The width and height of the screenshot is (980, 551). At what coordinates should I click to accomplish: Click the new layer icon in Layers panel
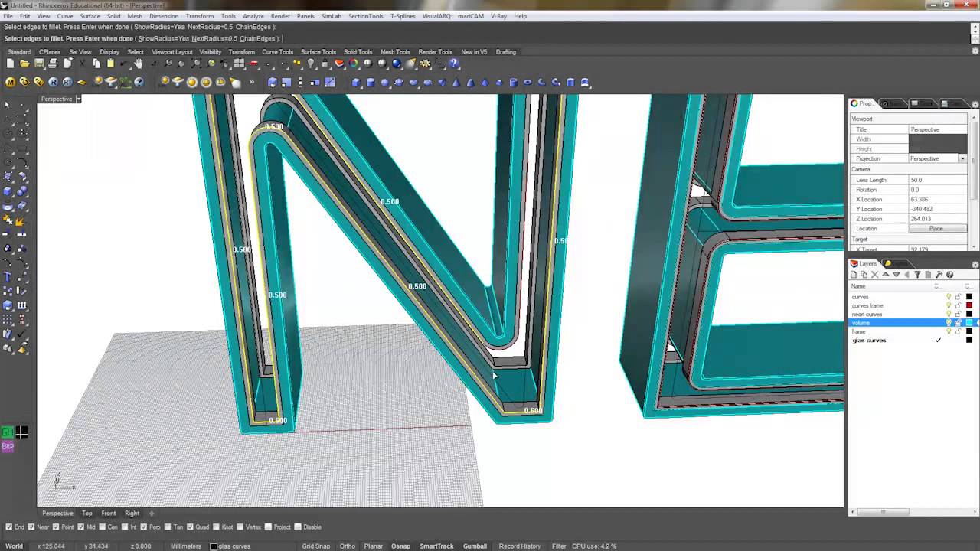pos(854,275)
